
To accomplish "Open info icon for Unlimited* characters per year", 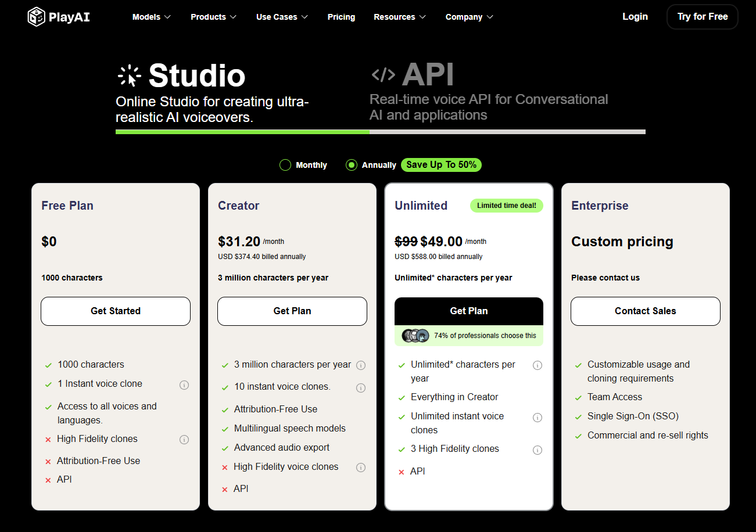I will pyautogui.click(x=538, y=365).
